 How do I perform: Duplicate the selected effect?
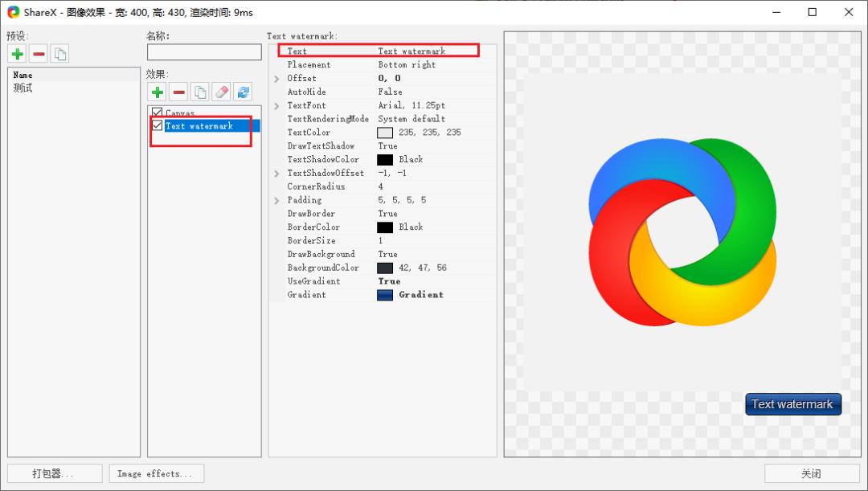point(200,92)
